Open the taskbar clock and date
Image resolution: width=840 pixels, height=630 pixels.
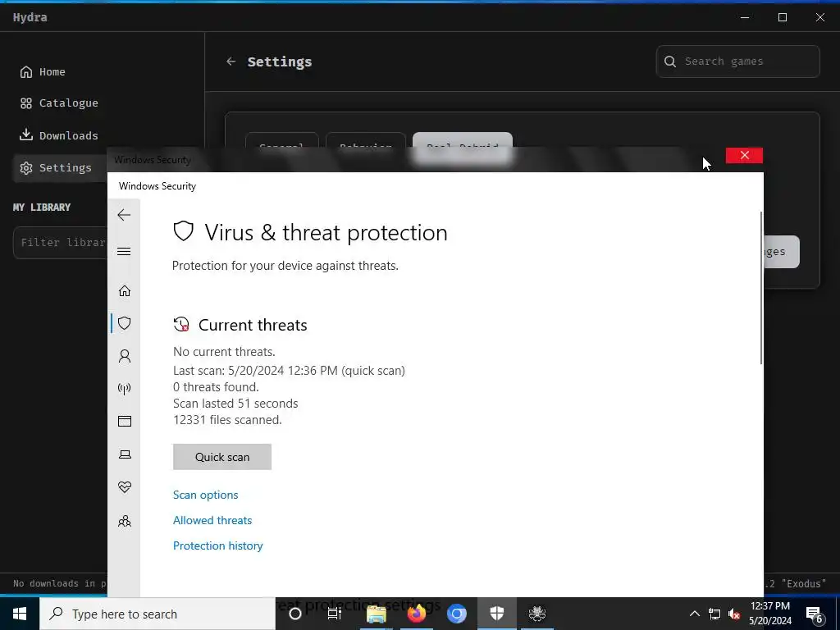click(769, 614)
